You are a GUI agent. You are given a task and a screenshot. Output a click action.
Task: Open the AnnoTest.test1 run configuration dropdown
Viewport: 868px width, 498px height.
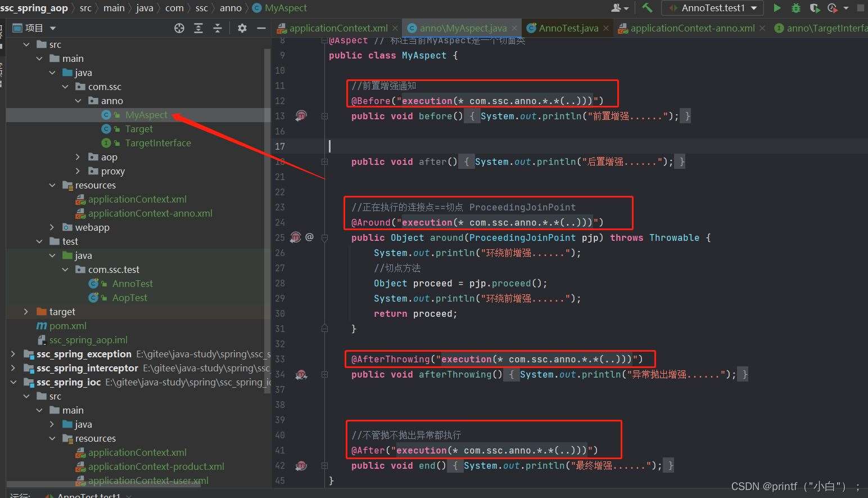coord(713,8)
